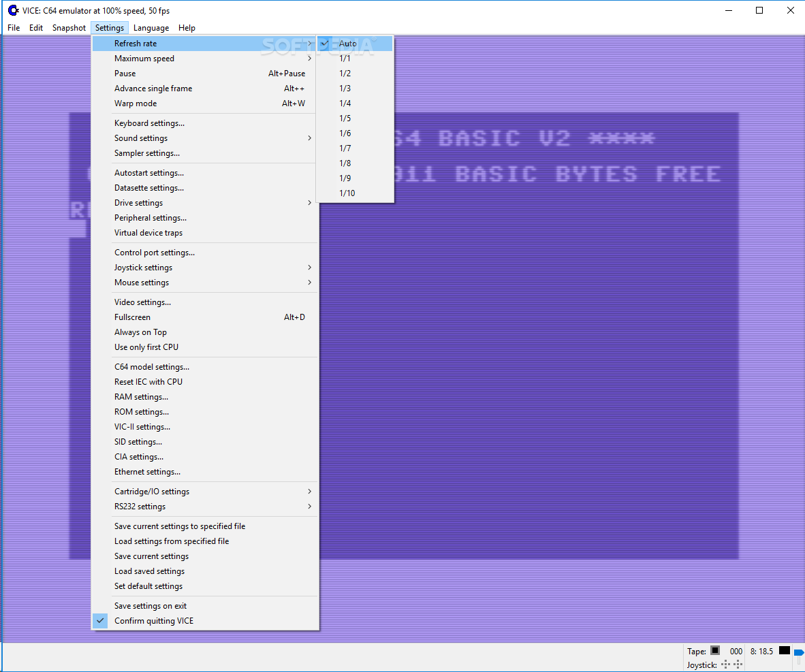The height and width of the screenshot is (672, 805).
Task: Open C64 model settings dialog
Action: 206,366
